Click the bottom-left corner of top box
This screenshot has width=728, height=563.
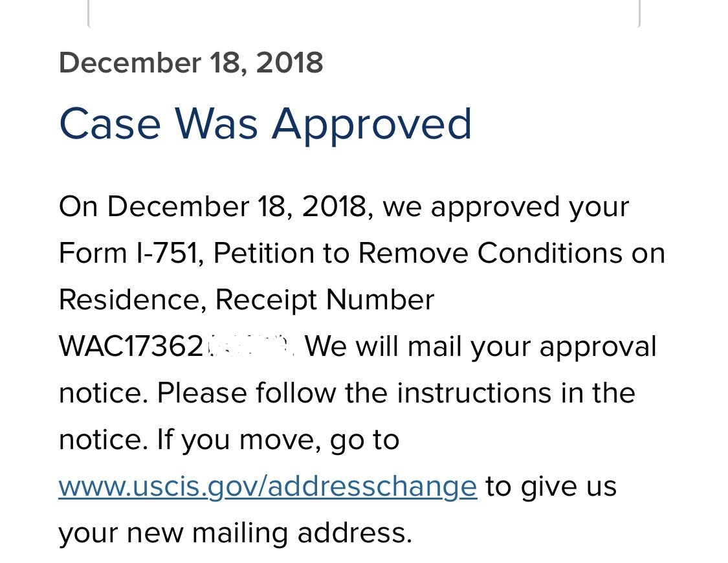[x=89, y=25]
